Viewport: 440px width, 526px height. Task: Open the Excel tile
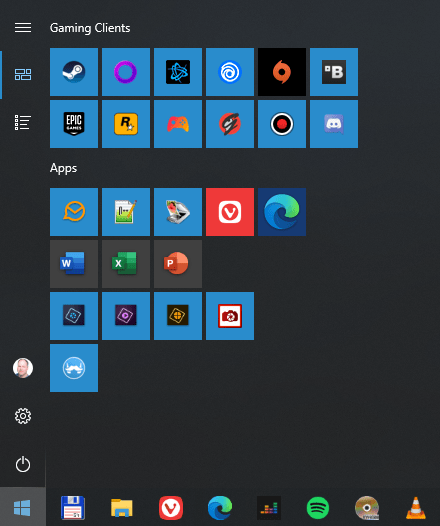coord(126,264)
